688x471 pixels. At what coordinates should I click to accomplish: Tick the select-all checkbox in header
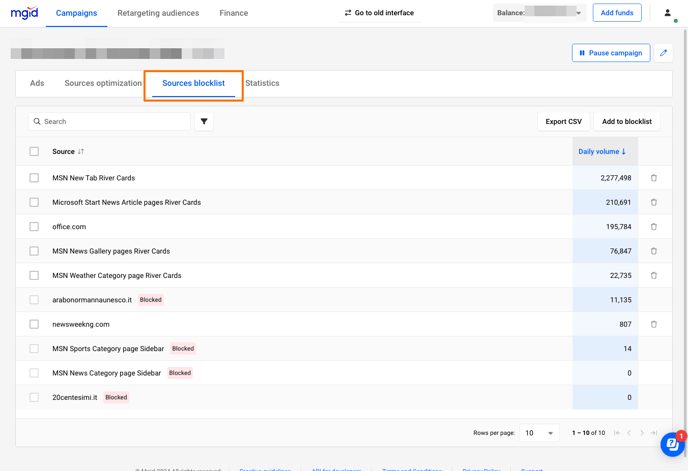click(34, 152)
